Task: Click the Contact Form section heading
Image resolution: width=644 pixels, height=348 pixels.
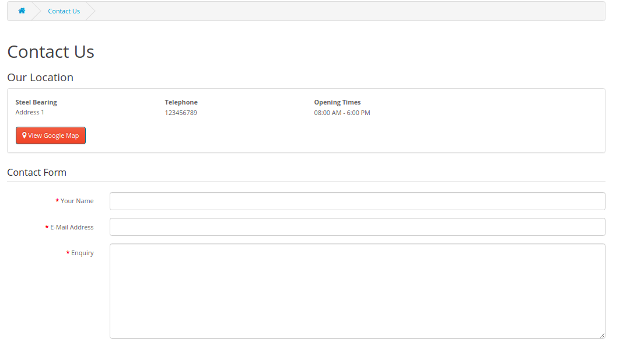Action: pyautogui.click(x=37, y=172)
